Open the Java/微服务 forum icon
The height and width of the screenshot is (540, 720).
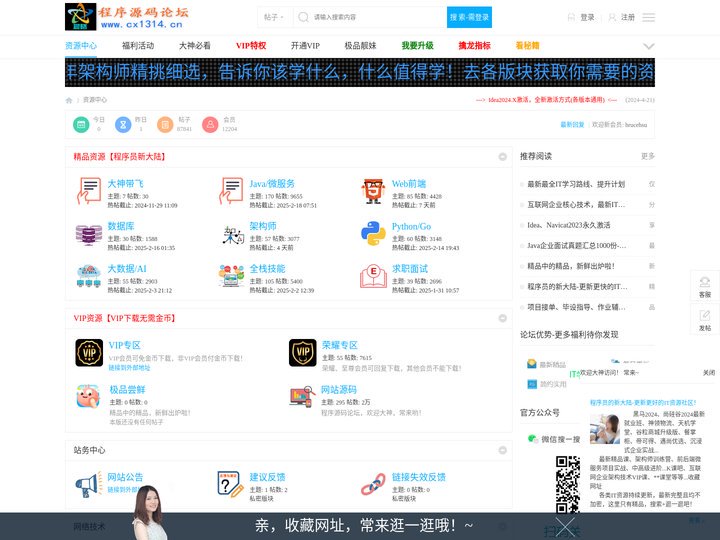[231, 191]
